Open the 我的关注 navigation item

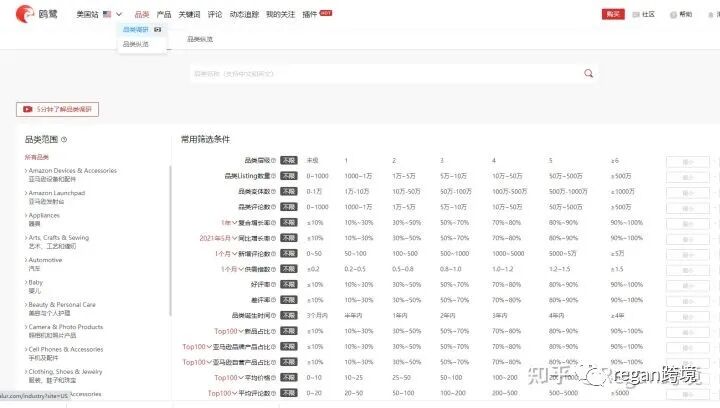coord(281,15)
